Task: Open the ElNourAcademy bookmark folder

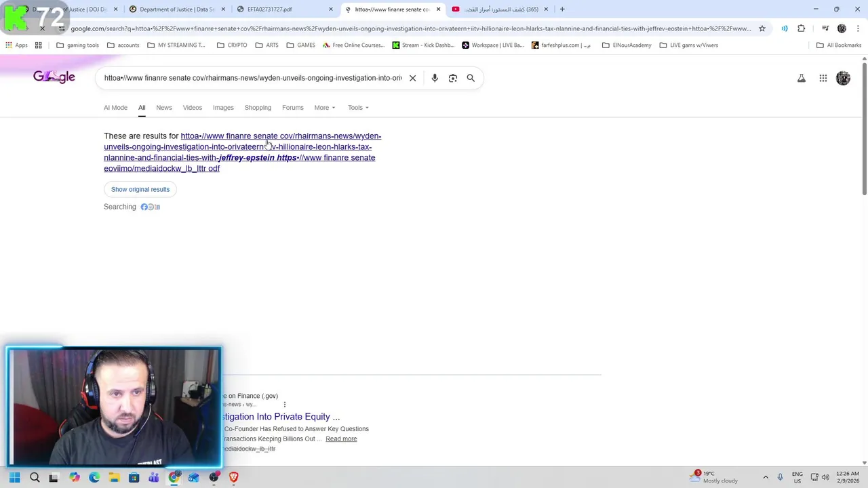Action: coord(627,45)
